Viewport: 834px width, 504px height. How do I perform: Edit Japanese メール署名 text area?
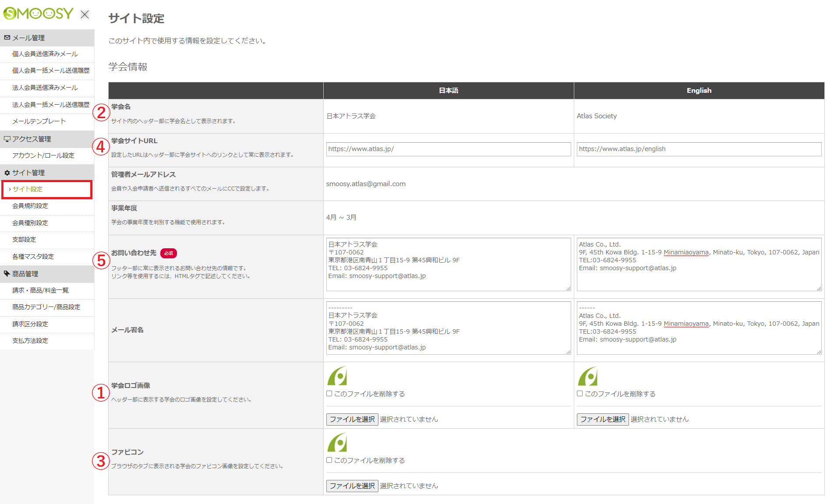point(449,328)
